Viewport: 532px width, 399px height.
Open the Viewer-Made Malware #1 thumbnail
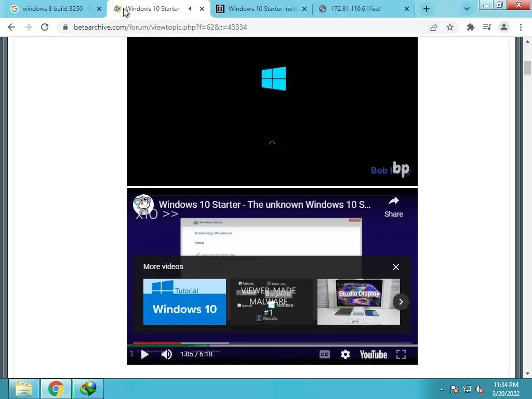[271, 302]
